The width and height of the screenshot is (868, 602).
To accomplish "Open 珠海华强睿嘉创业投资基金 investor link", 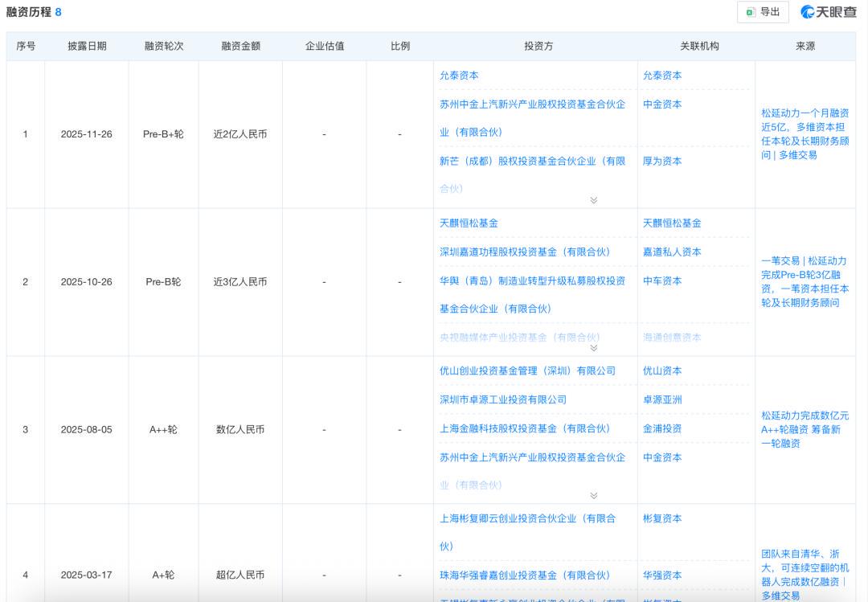I will click(525, 575).
